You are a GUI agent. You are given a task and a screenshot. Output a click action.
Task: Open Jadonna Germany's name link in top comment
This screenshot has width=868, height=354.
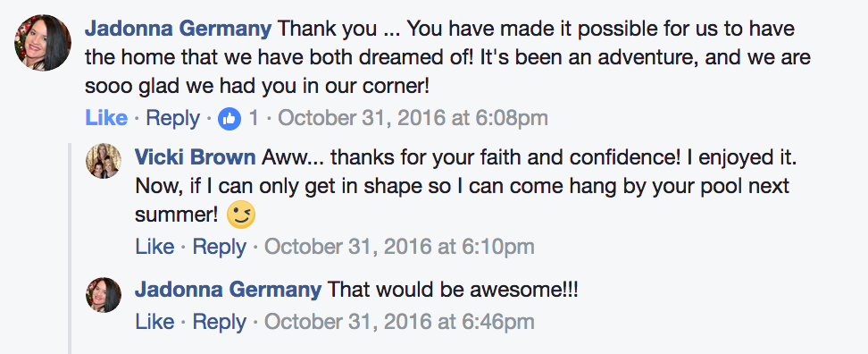click(179, 29)
